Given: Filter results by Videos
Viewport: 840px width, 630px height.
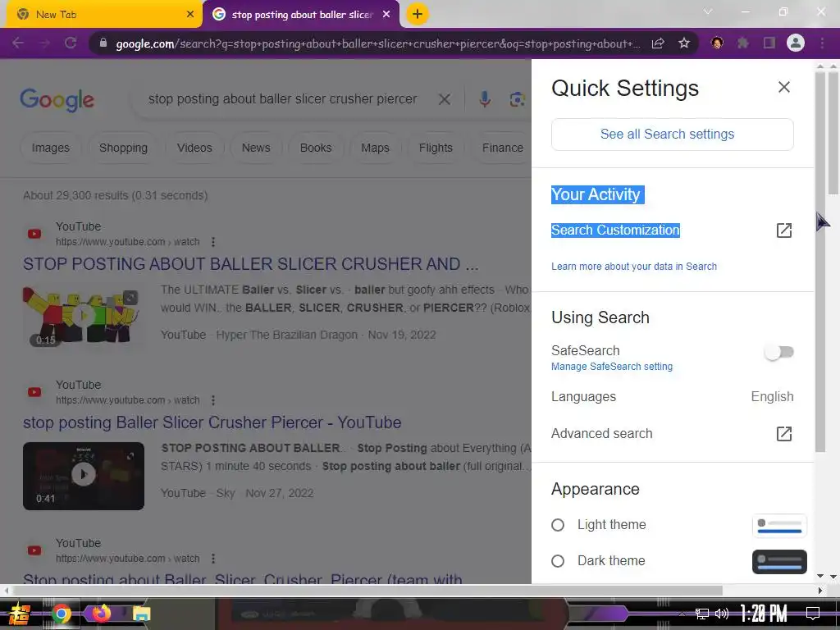Looking at the screenshot, I should [x=194, y=148].
